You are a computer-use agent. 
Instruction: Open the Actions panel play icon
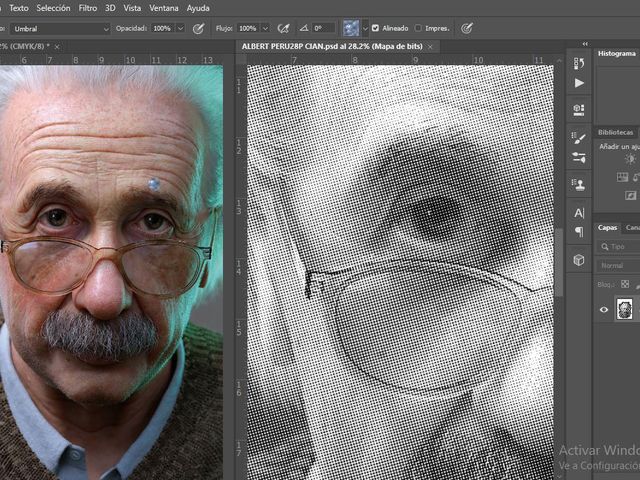[x=579, y=83]
